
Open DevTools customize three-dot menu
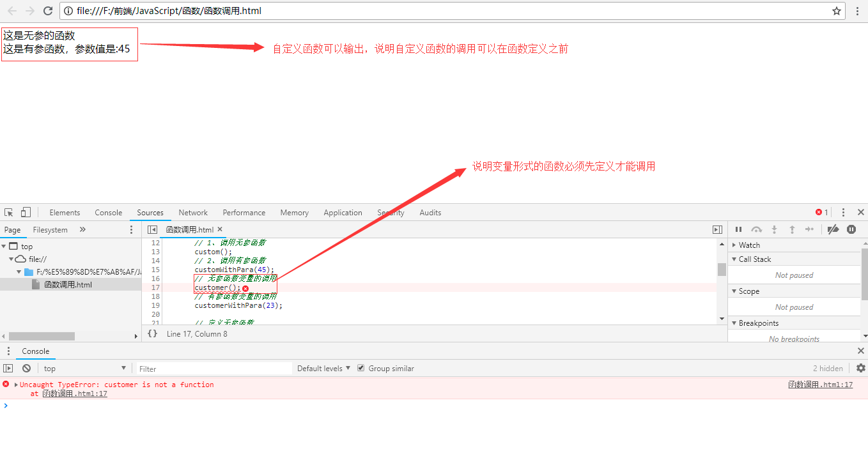click(x=843, y=212)
